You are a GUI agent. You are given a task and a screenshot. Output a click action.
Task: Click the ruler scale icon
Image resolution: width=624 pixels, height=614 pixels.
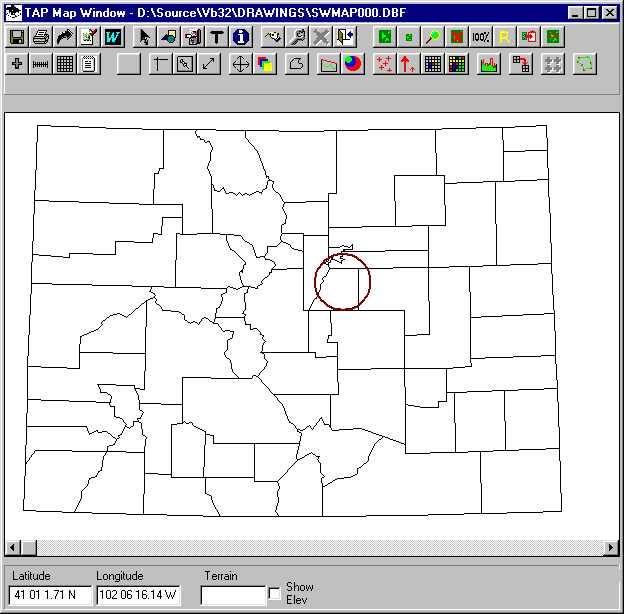[x=41, y=64]
